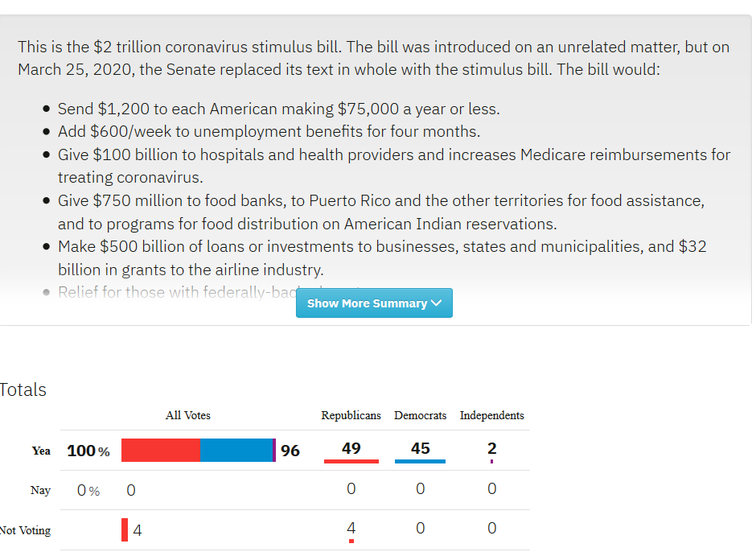Viewport: 756px width, 556px height.
Task: Click the Republican Yea count 49
Action: tap(351, 449)
